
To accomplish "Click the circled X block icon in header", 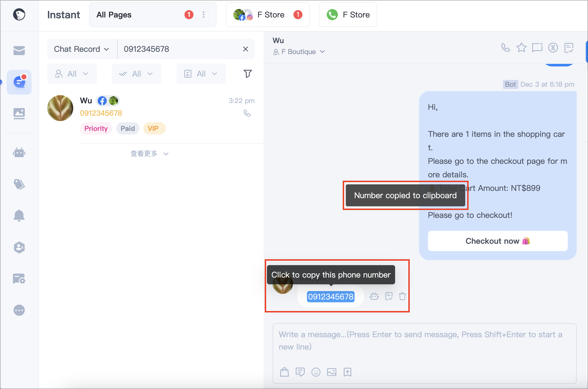I will 553,48.
